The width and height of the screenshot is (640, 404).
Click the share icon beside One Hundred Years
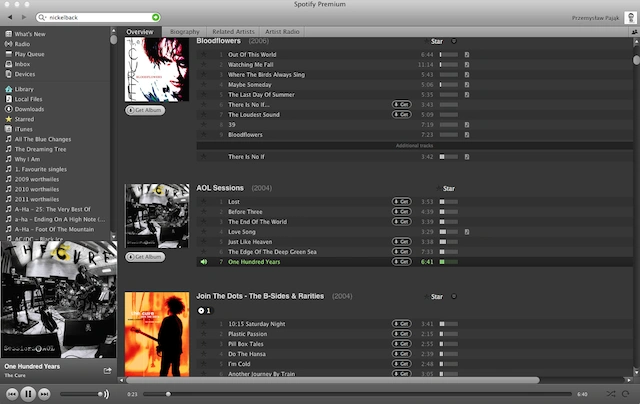(107, 371)
